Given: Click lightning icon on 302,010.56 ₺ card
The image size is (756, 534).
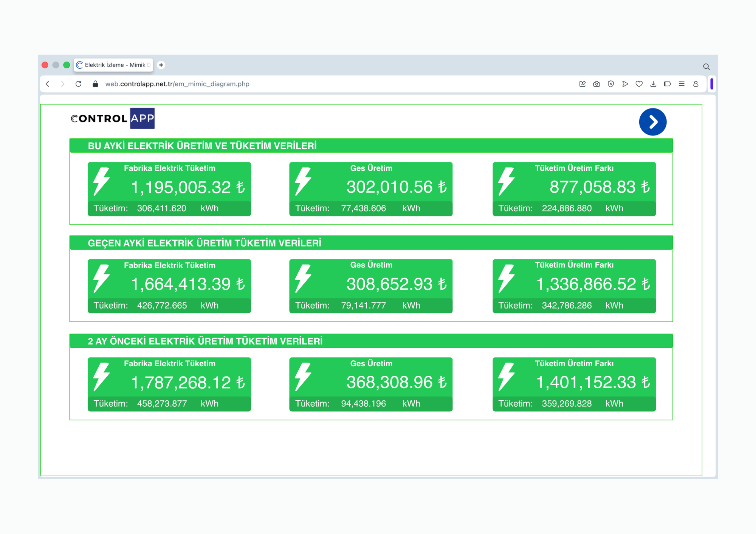Looking at the screenshot, I should click(303, 181).
